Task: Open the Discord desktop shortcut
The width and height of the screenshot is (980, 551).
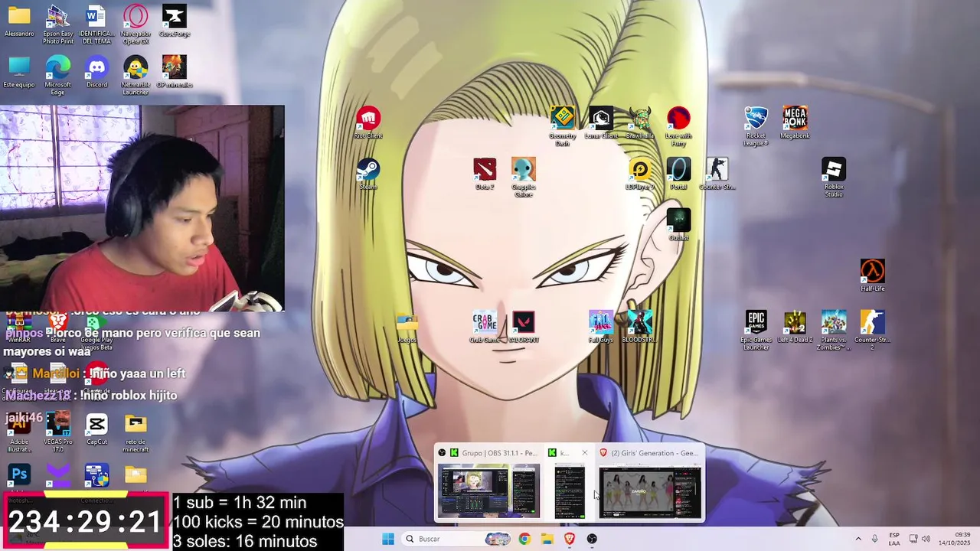Action: coord(96,71)
